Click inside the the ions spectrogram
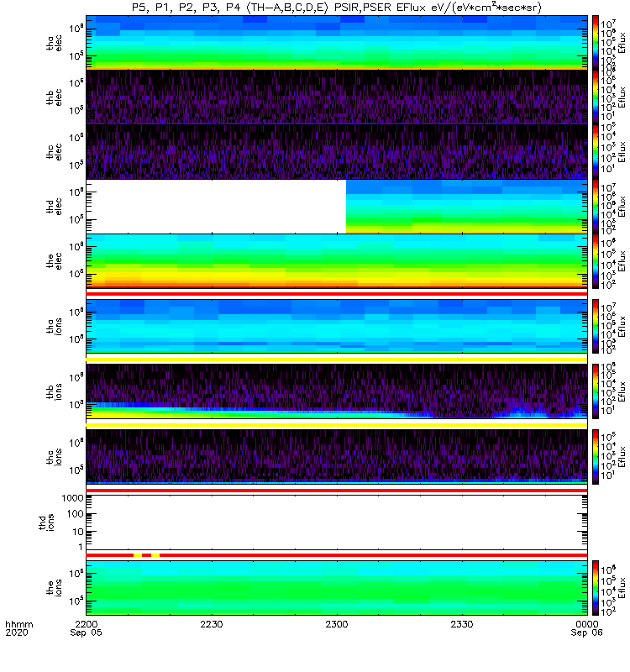 pos(337,587)
